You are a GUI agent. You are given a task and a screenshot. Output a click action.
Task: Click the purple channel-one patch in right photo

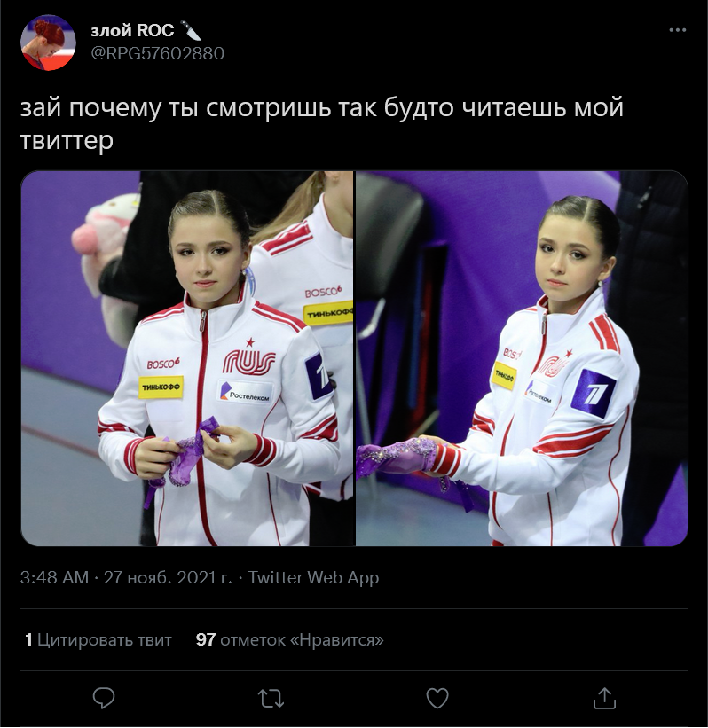point(594,393)
